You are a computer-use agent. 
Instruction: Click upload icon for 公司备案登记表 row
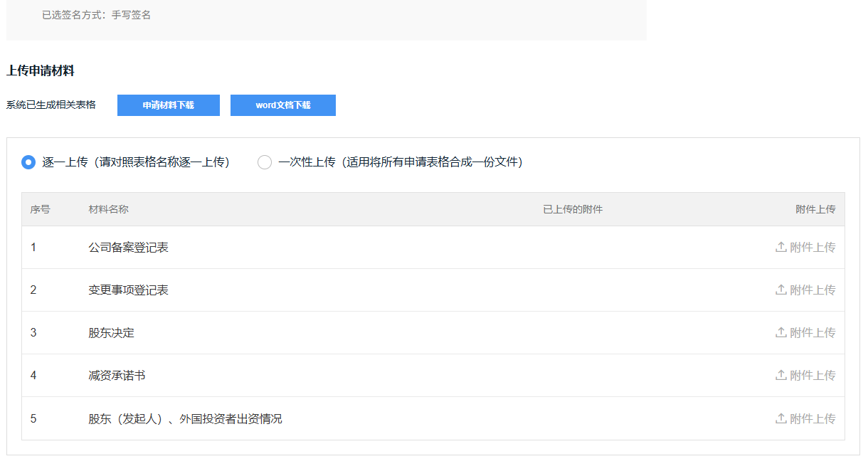(780, 247)
